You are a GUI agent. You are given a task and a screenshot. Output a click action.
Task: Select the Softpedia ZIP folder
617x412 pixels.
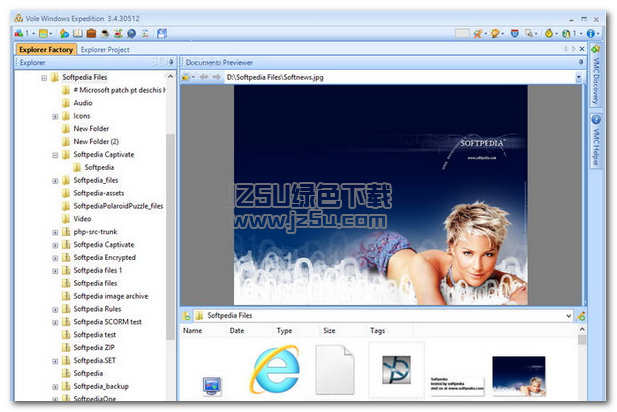pyautogui.click(x=94, y=348)
